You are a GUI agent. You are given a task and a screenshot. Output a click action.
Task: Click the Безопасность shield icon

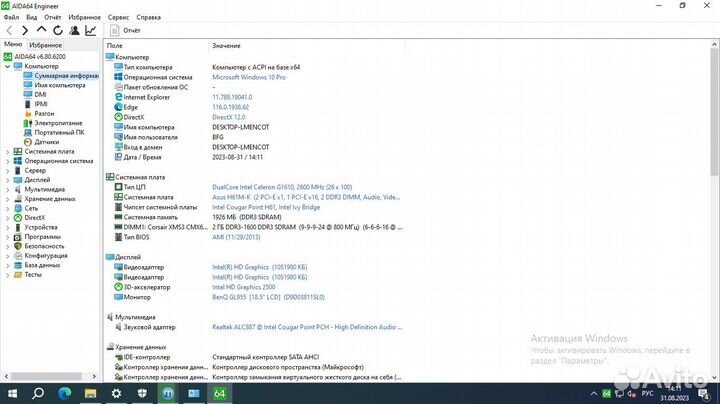[18, 246]
